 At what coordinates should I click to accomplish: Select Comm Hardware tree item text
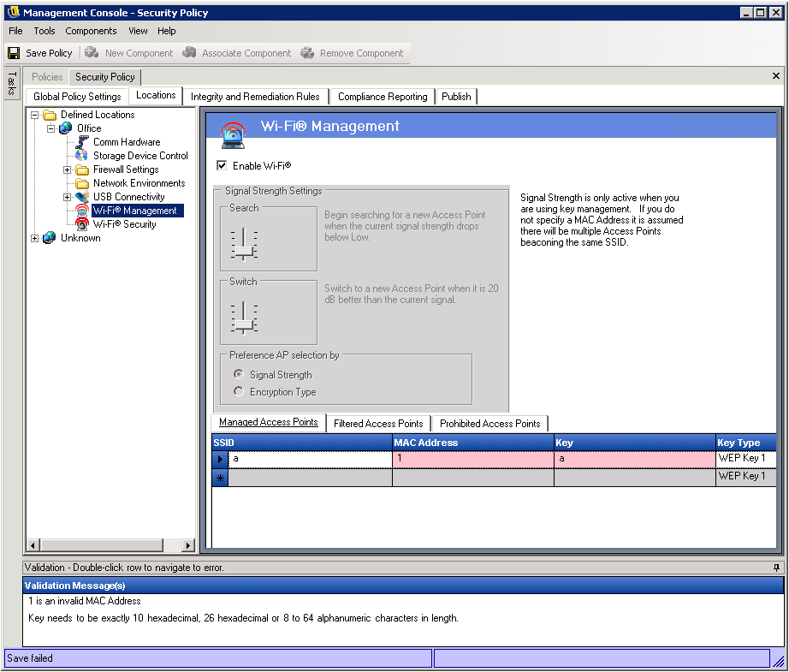(127, 142)
